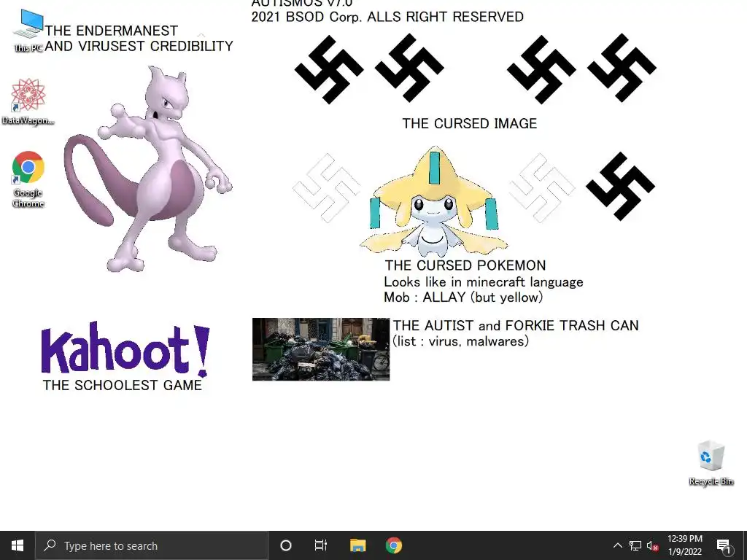Open the notification Action Center icon
The width and height of the screenshot is (747, 560).
724,545
